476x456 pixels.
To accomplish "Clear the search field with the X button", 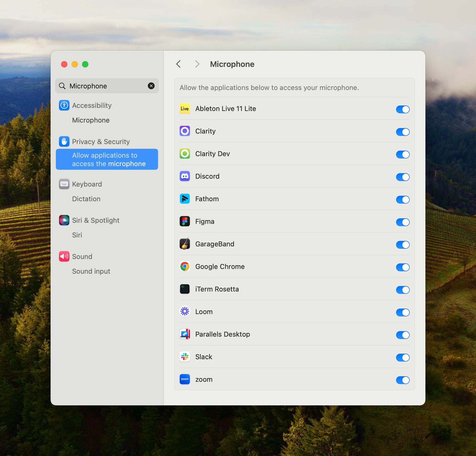I will pos(151,86).
